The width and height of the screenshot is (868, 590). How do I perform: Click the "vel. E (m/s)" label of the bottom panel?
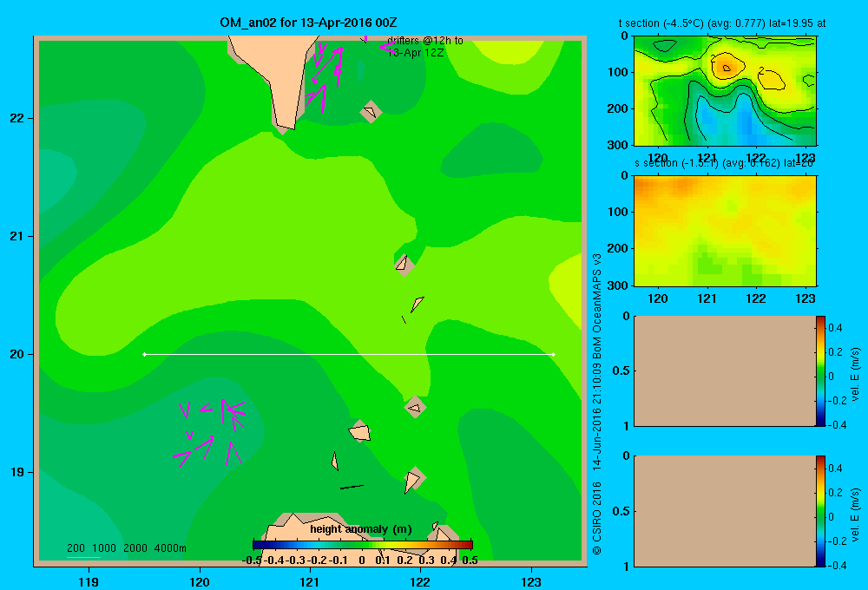coord(856,515)
